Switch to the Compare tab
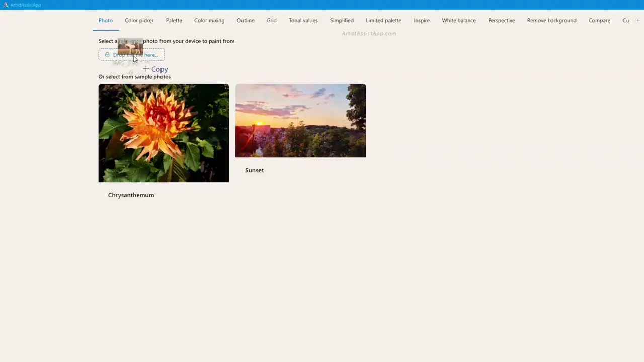This screenshot has height=362, width=644. (x=599, y=20)
